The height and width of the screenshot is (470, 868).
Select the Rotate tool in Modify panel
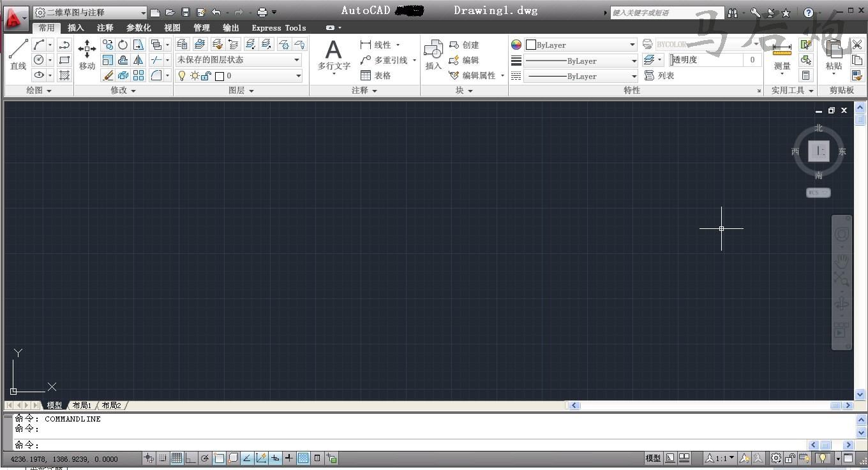[123, 45]
